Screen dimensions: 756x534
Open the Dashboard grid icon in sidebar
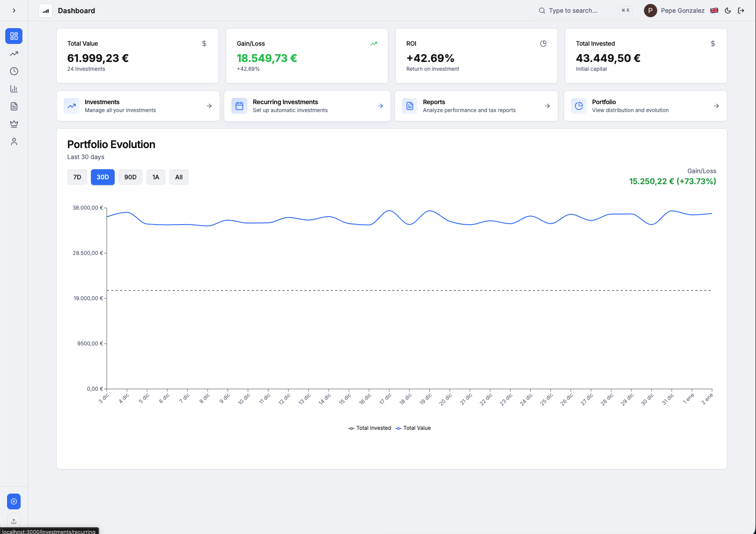(x=14, y=36)
